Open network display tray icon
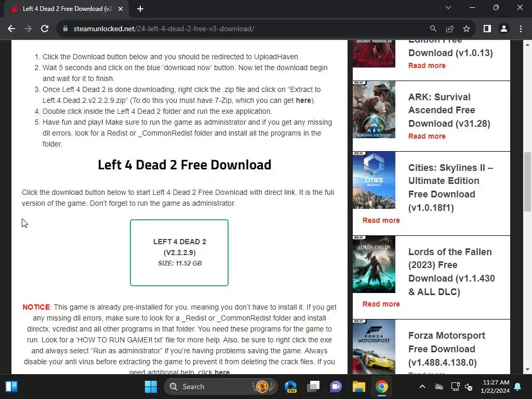 [455, 387]
